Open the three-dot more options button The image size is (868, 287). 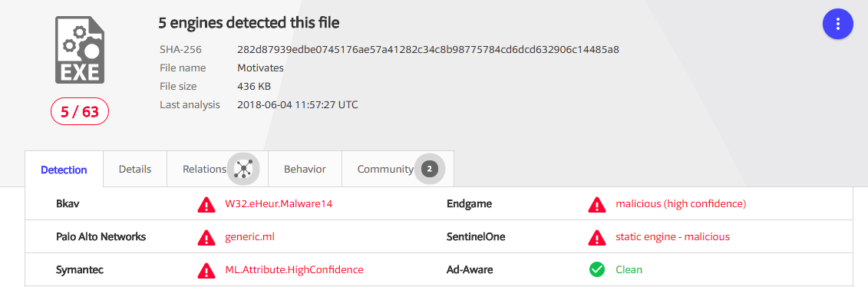coord(838,24)
